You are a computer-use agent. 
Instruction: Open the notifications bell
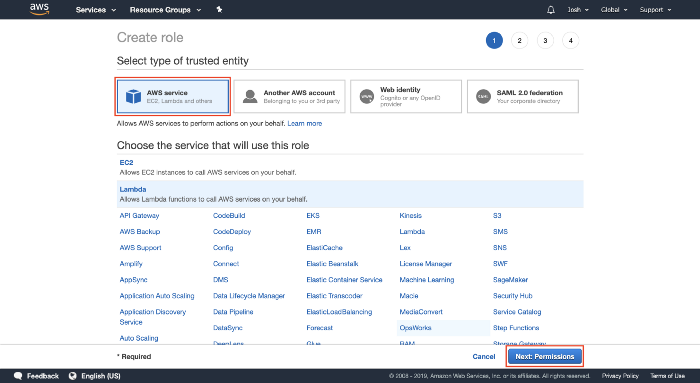tap(551, 10)
